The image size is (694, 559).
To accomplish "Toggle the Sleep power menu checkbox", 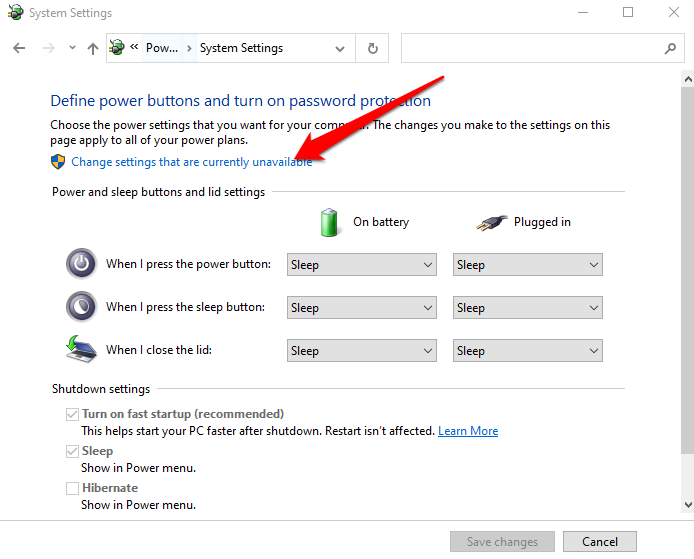I will tap(72, 451).
